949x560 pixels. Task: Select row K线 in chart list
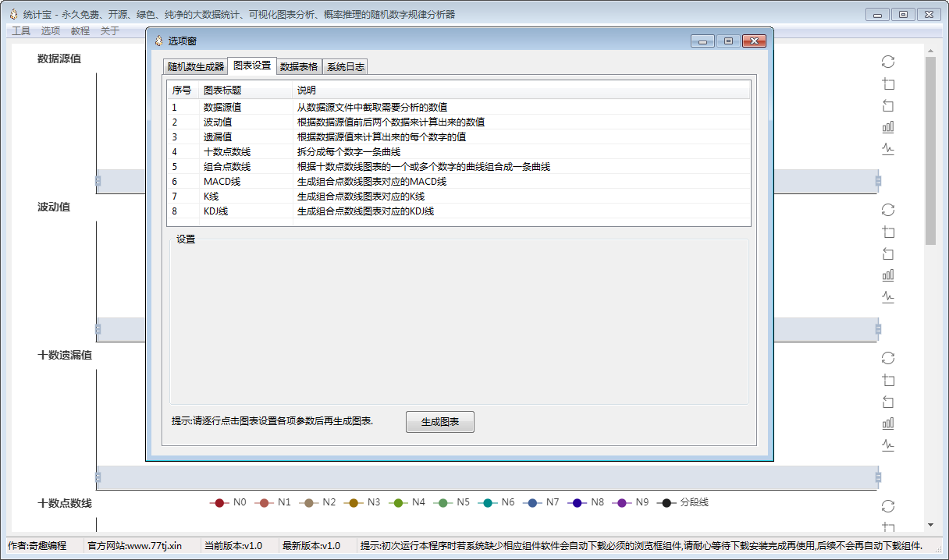459,196
